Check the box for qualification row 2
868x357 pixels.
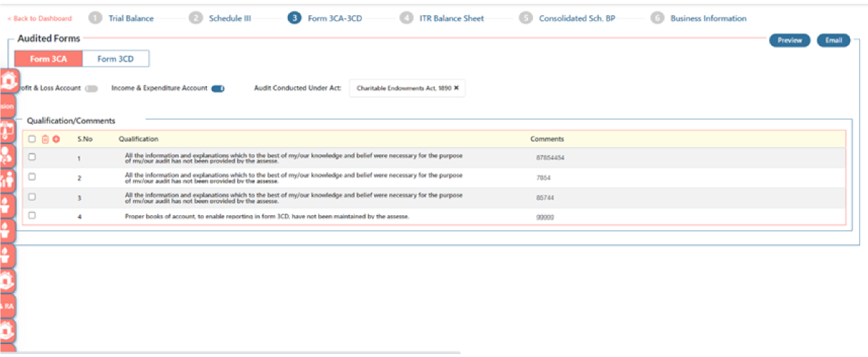pos(32,176)
